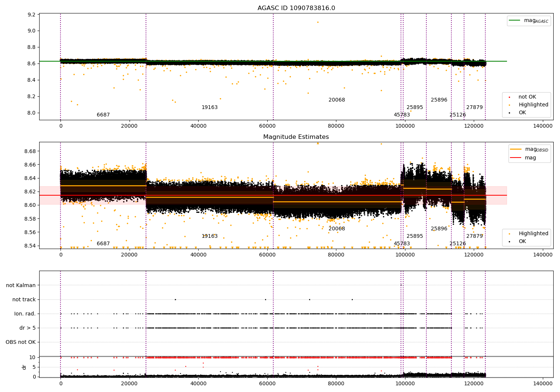
Task: Click the 'AGASC ID 1090783816.0' plot title
Action: pyautogui.click(x=296, y=8)
